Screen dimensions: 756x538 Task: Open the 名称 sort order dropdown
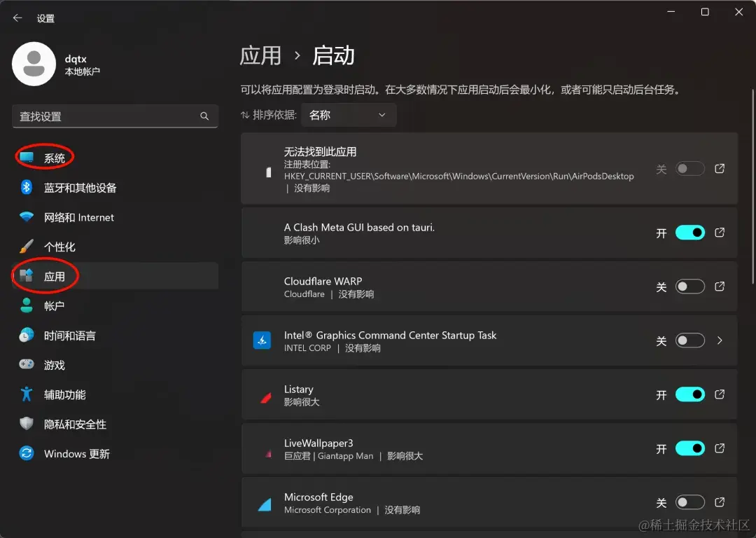349,115
